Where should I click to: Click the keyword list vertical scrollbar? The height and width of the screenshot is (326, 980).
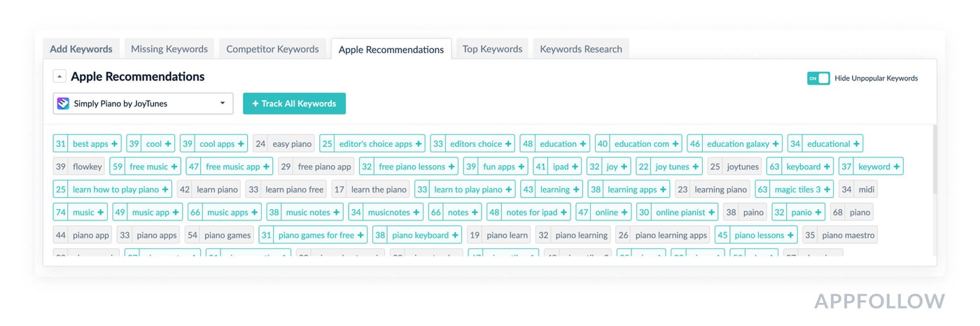934,161
